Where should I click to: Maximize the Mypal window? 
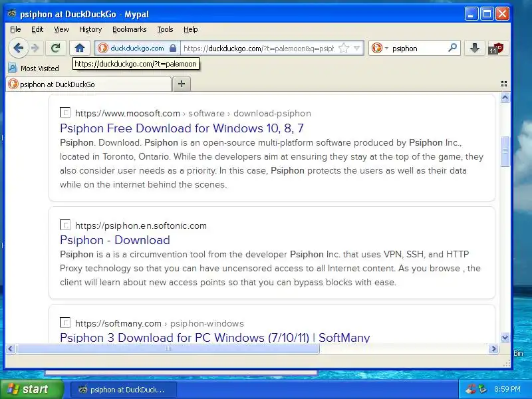487,14
